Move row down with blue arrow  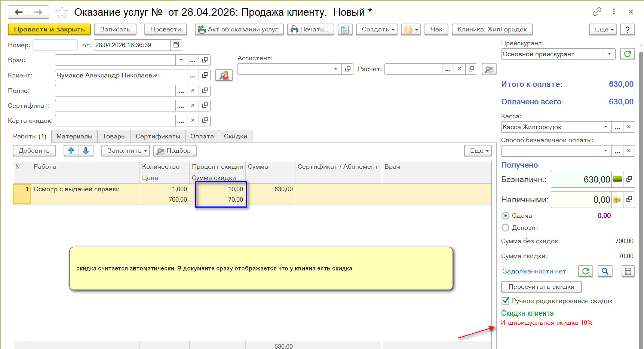click(x=86, y=150)
